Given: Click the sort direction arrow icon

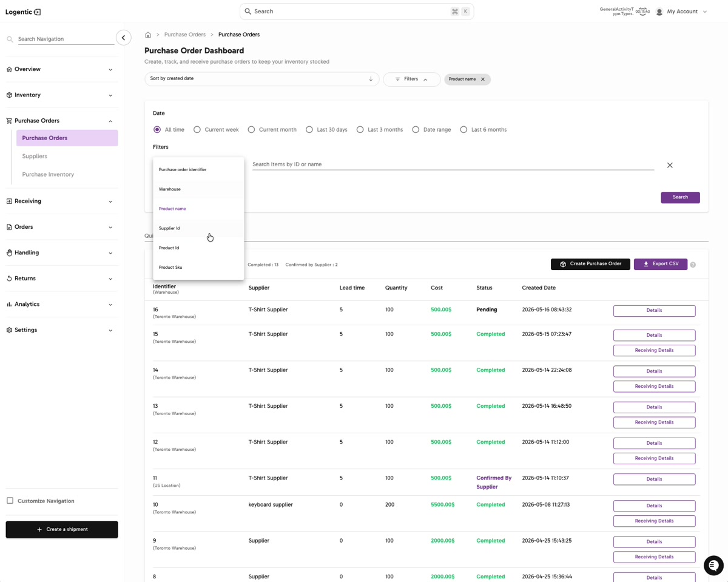Looking at the screenshot, I should (371, 79).
